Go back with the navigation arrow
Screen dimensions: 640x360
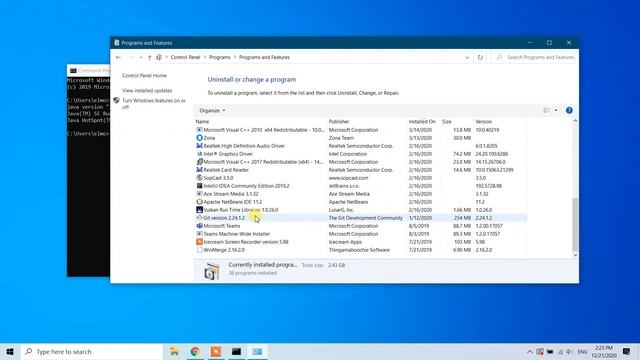click(118, 58)
